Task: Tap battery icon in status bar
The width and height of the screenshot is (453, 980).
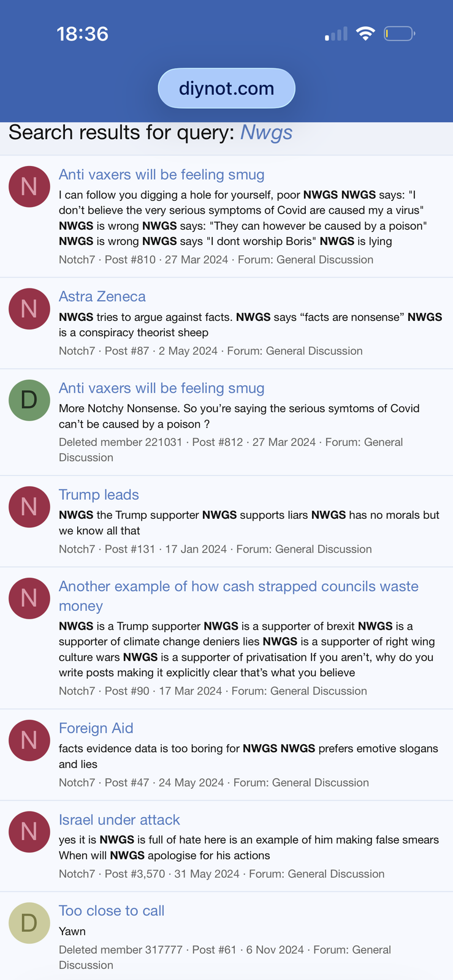Action: [x=399, y=34]
